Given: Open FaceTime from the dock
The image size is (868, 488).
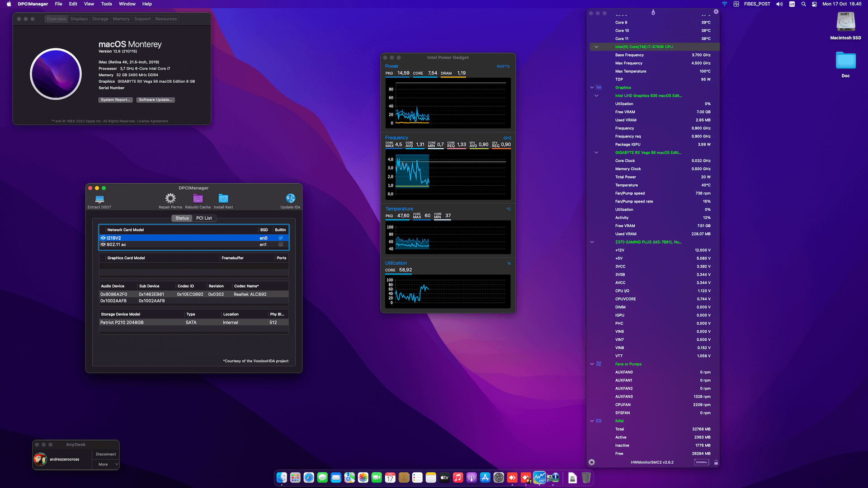Looking at the screenshot, I should point(377,478).
